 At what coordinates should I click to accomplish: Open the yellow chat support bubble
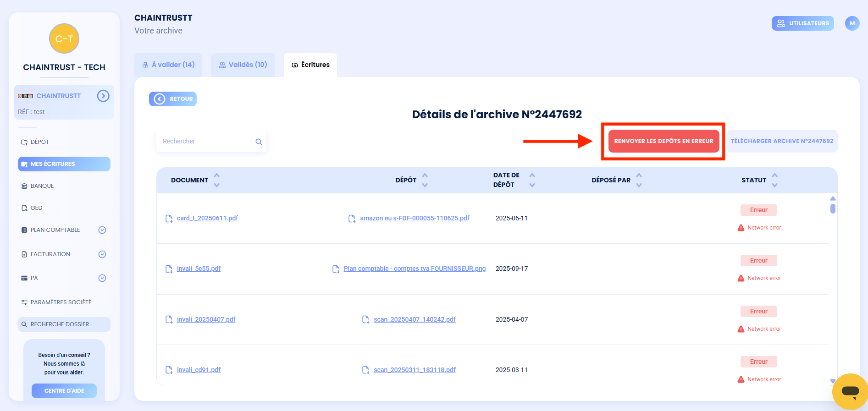click(x=850, y=391)
